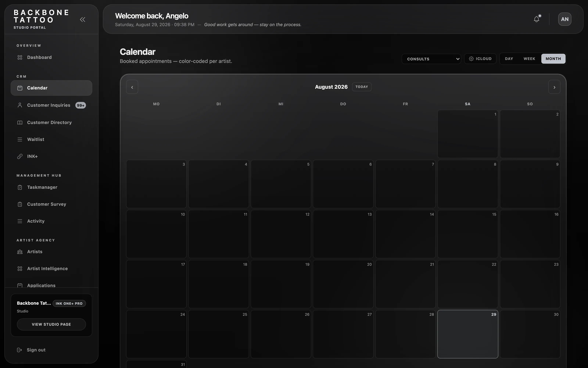Open Dashboard from the sidebar

click(x=51, y=57)
